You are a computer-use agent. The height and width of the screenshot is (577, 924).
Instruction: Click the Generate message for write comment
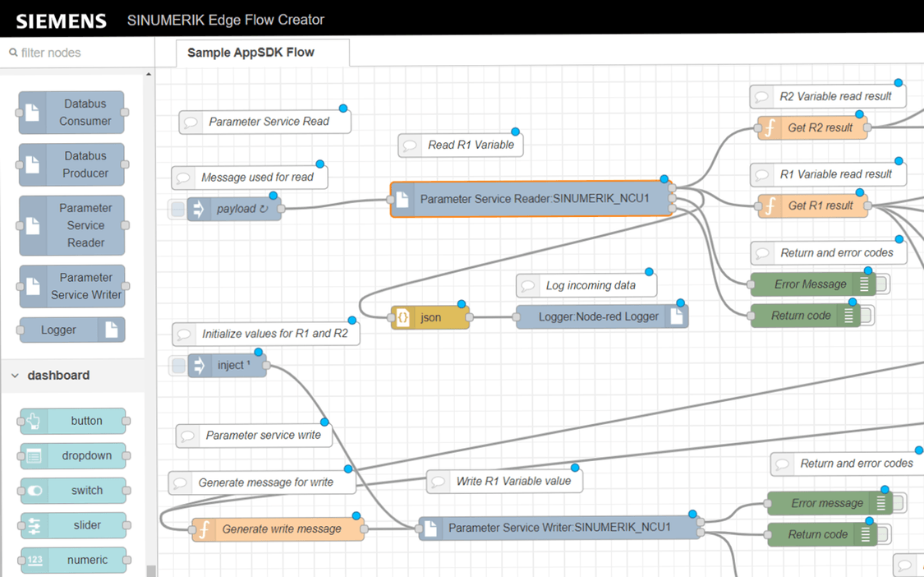pos(262,482)
